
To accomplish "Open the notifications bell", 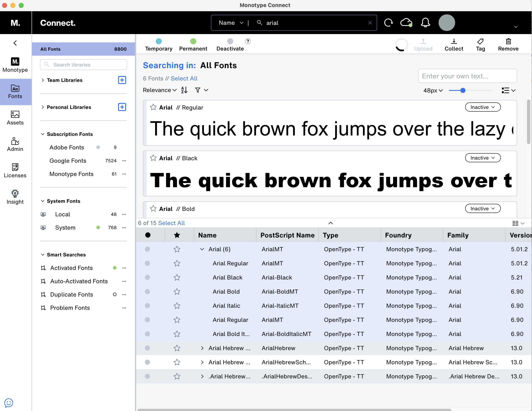I will [425, 23].
